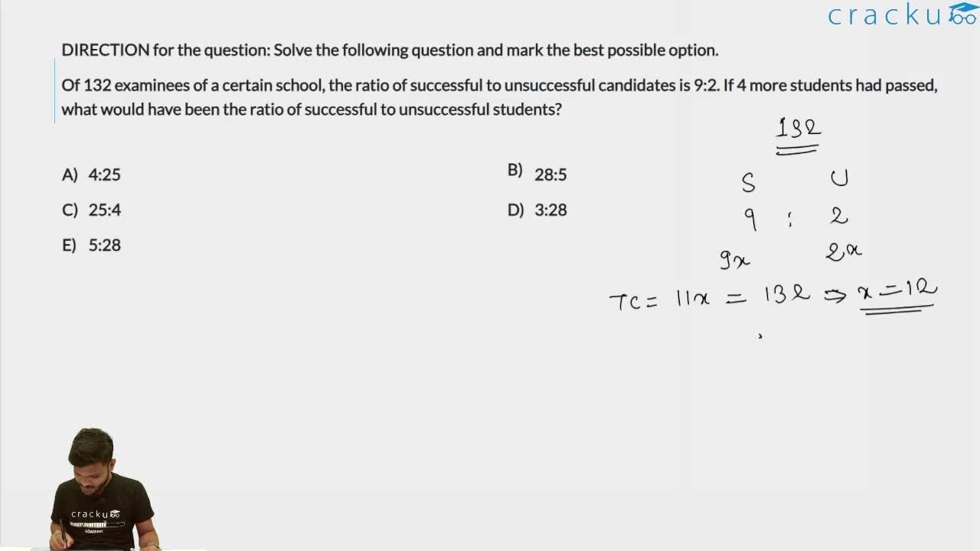Image resolution: width=980 pixels, height=551 pixels.
Task: Click the question text about 132 examinees
Action: [499, 97]
